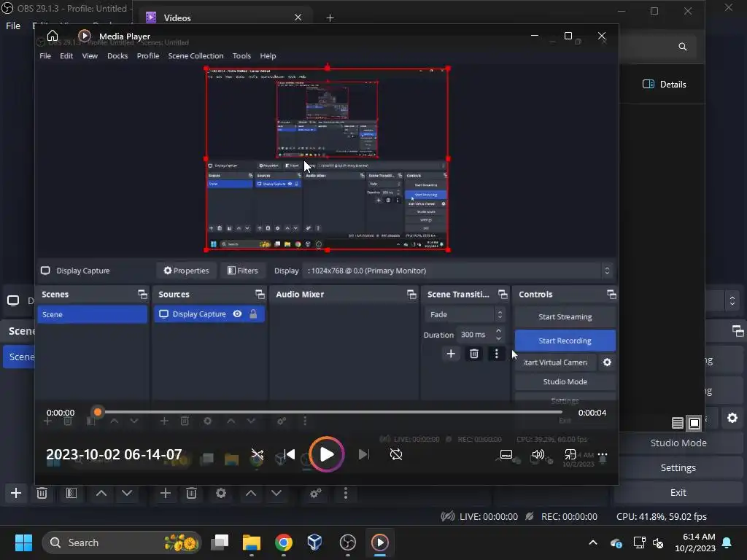Screen dimensions: 747x560
Task: Open the Media Player volume control
Action: point(538,455)
